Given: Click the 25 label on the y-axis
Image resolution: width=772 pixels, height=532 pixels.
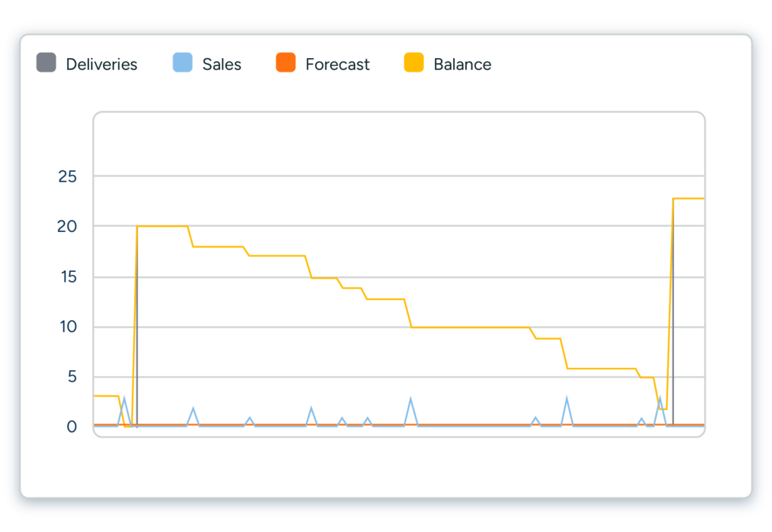Looking at the screenshot, I should point(66,176).
